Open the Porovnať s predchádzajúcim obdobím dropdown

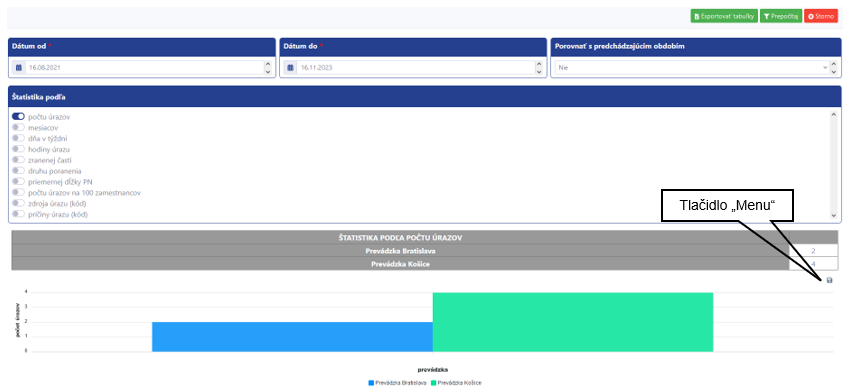click(691, 68)
